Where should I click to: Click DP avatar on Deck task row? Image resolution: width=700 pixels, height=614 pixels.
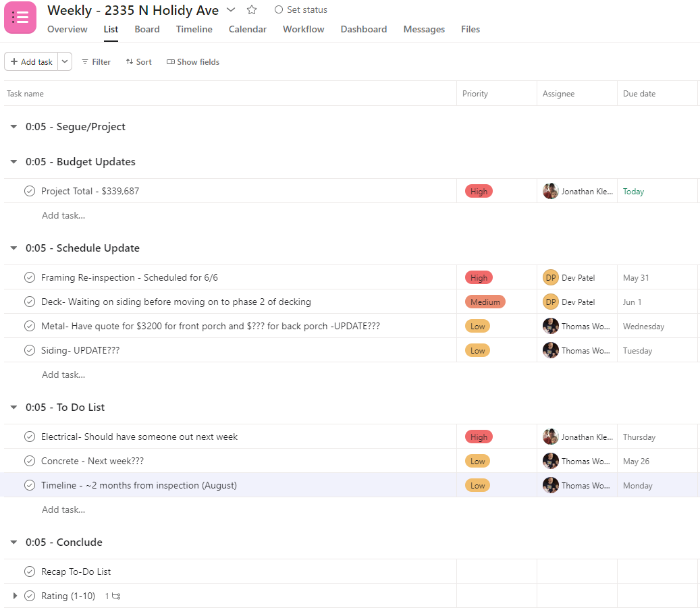click(550, 302)
